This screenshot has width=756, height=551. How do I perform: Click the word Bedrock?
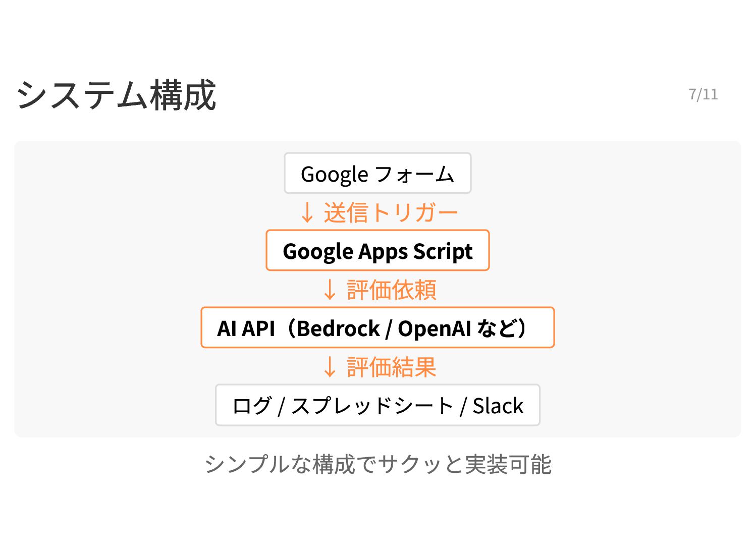338,328
